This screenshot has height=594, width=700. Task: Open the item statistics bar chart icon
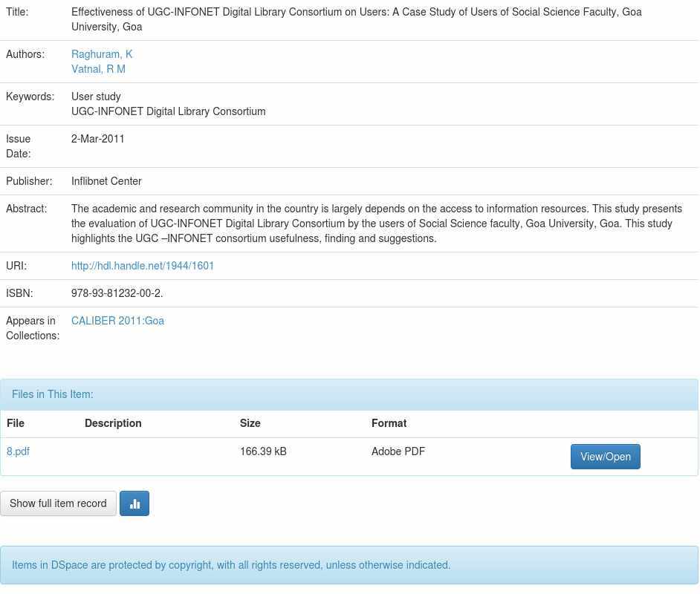pyautogui.click(x=135, y=503)
